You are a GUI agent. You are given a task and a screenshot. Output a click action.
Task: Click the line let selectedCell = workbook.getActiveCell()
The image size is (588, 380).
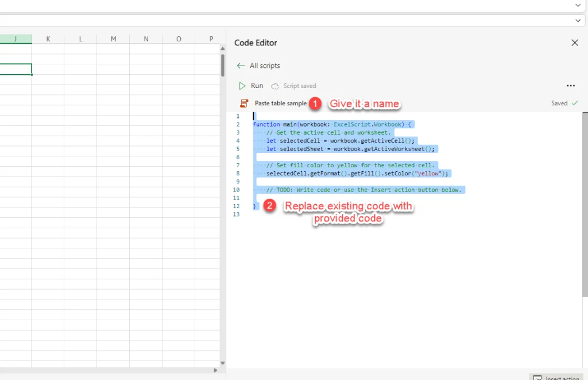tap(341, 141)
